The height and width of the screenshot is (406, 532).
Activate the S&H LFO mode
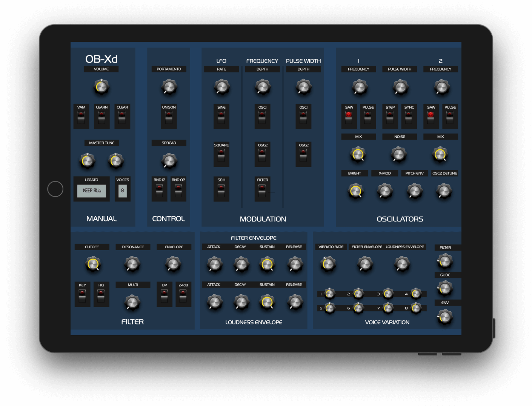point(221,189)
